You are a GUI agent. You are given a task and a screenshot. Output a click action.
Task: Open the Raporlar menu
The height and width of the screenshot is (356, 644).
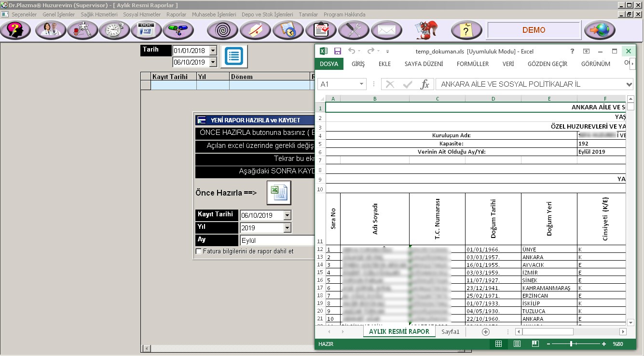[x=177, y=14]
